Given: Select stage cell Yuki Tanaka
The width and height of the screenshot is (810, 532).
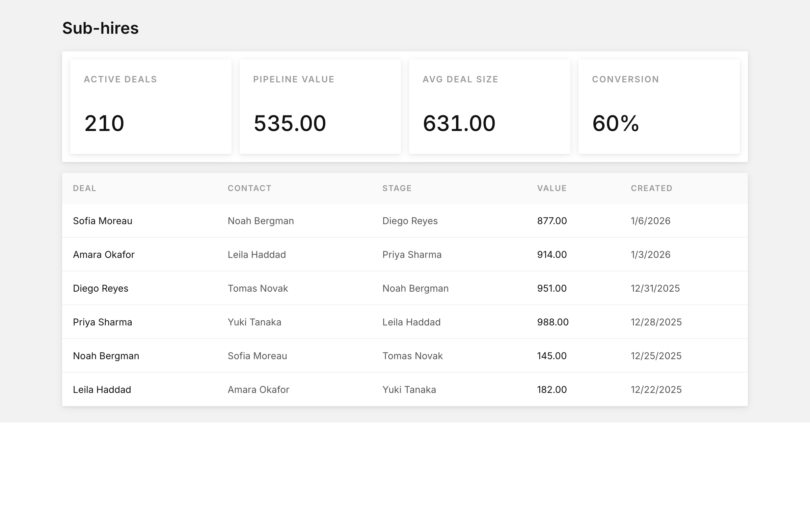Looking at the screenshot, I should (409, 390).
